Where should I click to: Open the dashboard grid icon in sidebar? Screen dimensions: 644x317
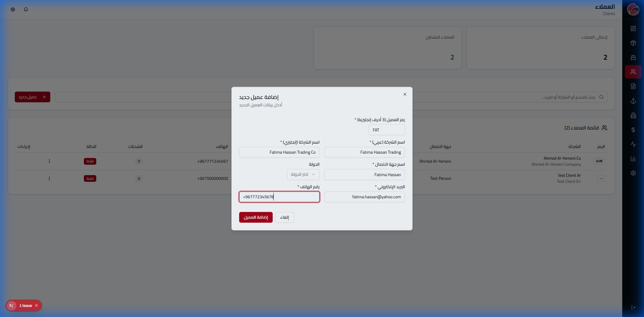(633, 29)
